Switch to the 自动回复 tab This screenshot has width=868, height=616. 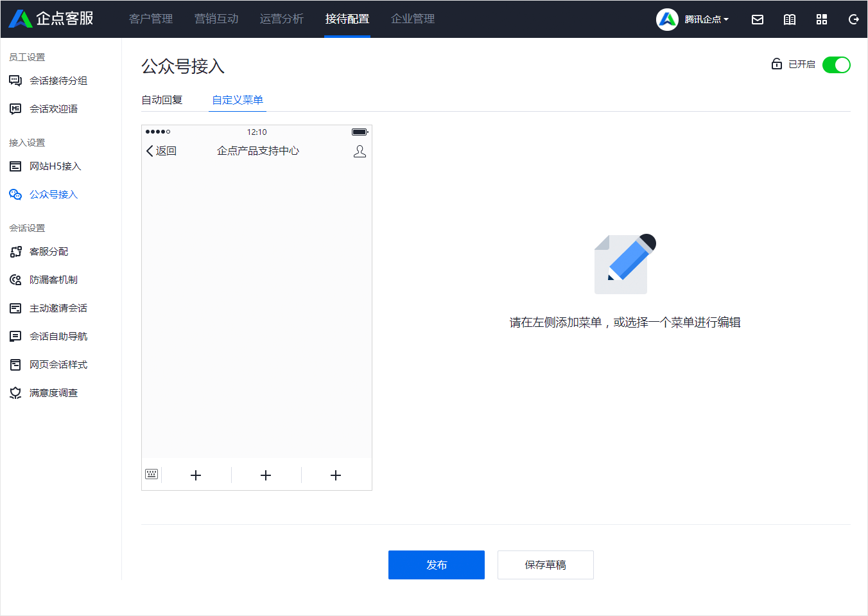[161, 100]
